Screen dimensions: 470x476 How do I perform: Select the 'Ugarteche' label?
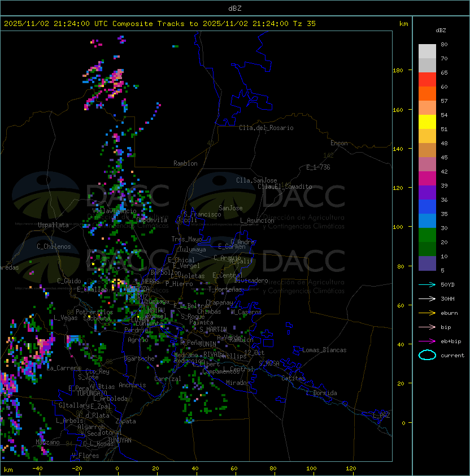tap(140, 358)
